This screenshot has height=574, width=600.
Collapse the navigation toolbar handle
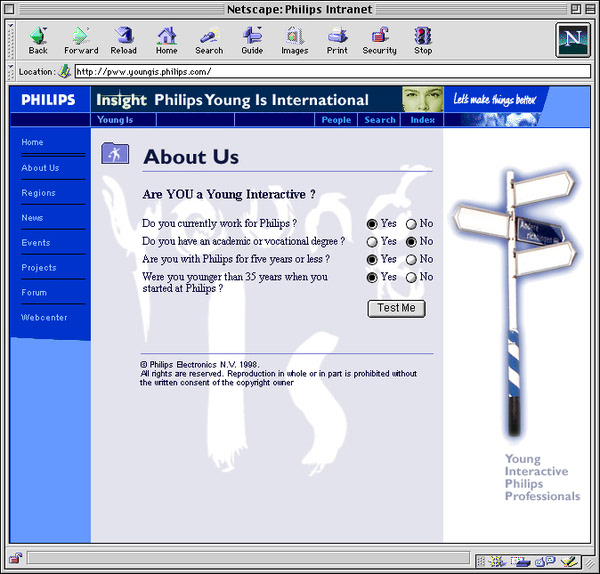(11, 40)
